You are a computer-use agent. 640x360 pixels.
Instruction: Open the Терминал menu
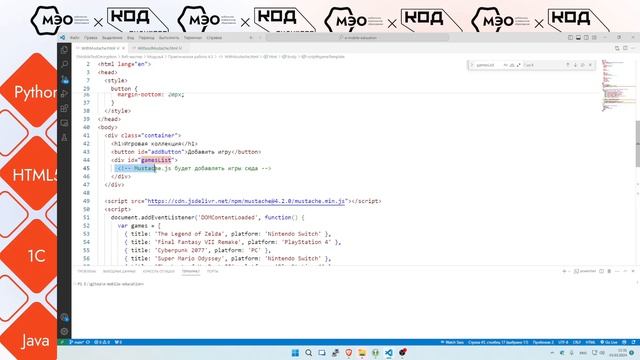193,38
